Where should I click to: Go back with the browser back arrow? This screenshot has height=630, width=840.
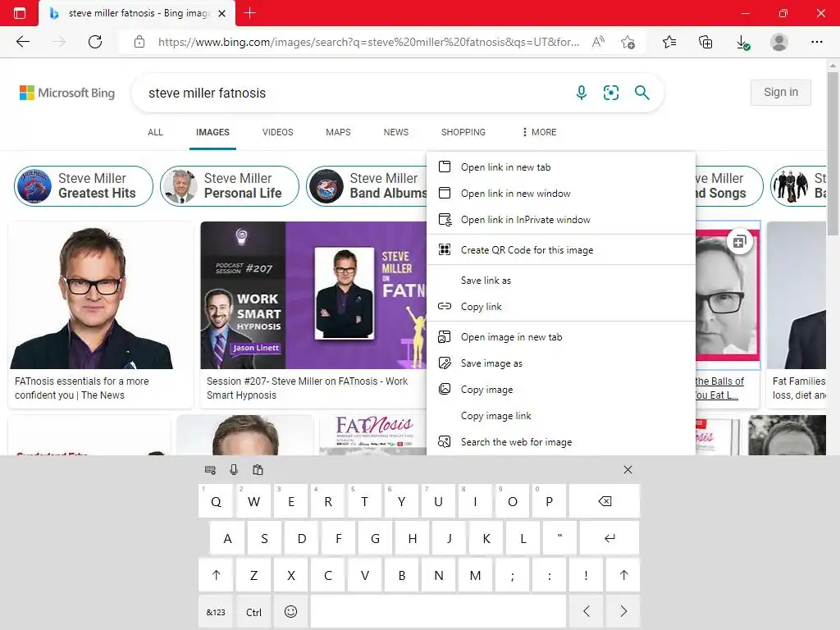click(x=22, y=42)
